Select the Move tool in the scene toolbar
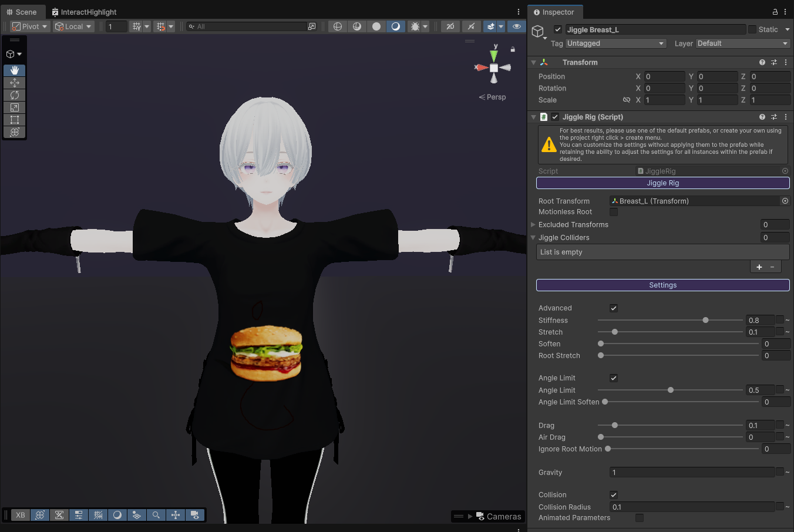 point(14,82)
